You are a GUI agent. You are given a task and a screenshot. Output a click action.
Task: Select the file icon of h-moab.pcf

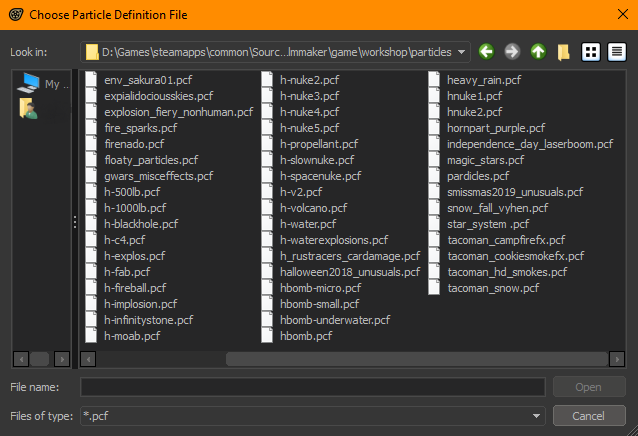pyautogui.click(x=92, y=336)
